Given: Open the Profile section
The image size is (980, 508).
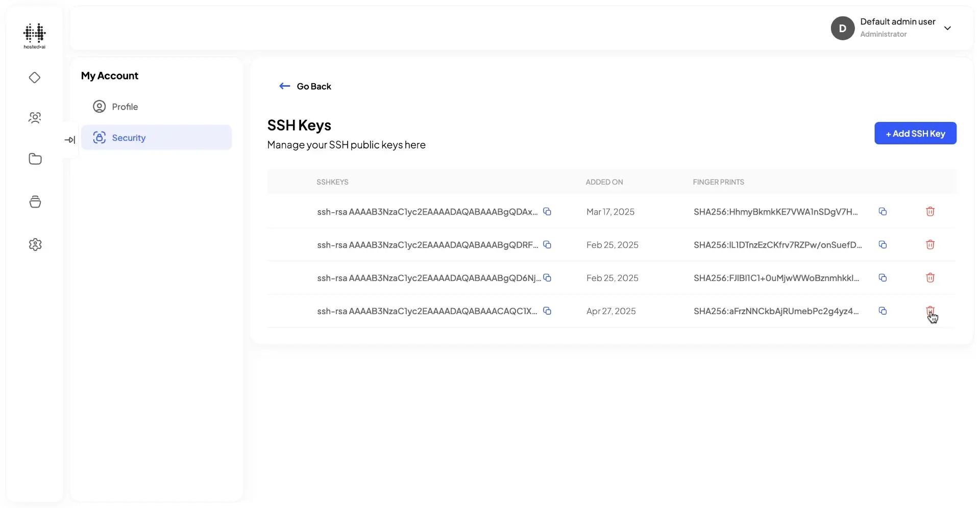Looking at the screenshot, I should click(x=124, y=107).
